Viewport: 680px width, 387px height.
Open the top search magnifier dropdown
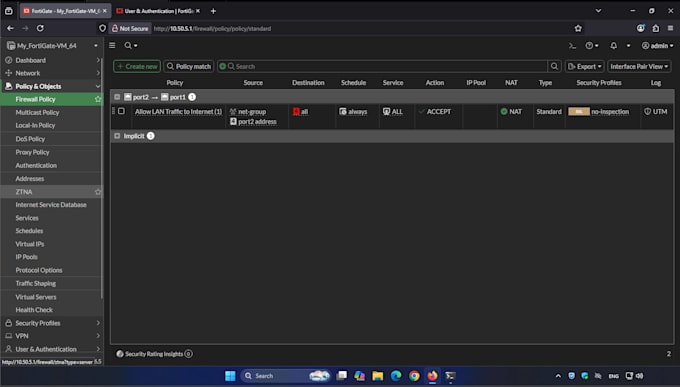[x=131, y=45]
